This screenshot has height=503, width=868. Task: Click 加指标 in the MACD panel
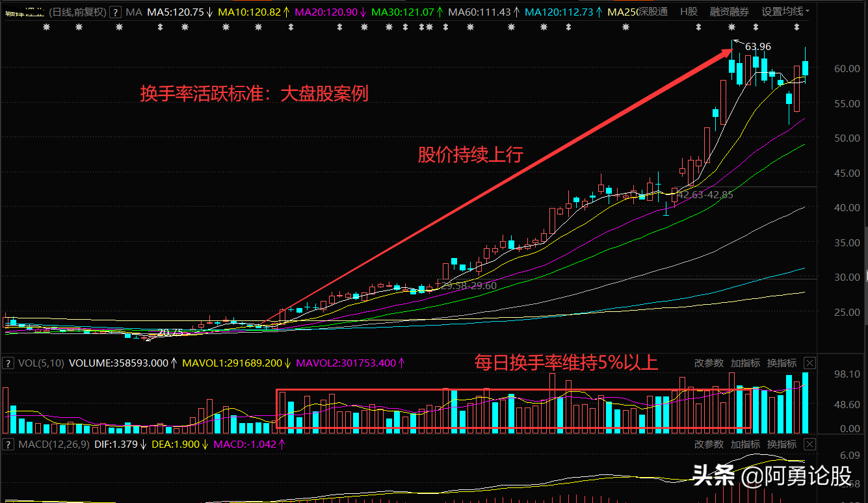tap(745, 445)
